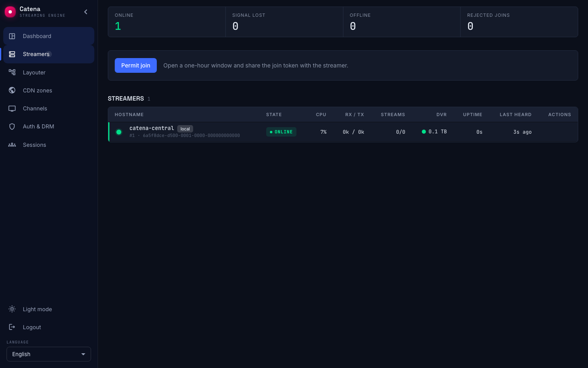Click the Sessions people icon
This screenshot has height=368, width=588.
tap(12, 145)
